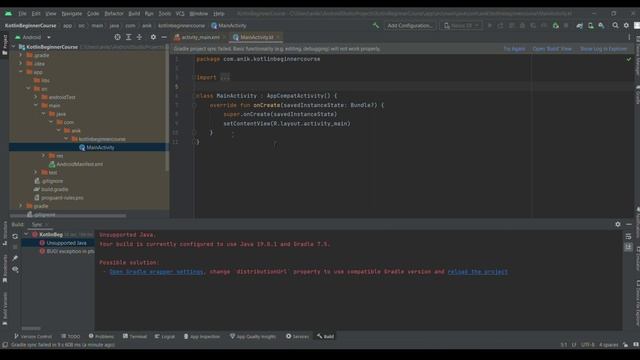Click the reload the project link
Screen dimensions: 640x360
(x=478, y=272)
